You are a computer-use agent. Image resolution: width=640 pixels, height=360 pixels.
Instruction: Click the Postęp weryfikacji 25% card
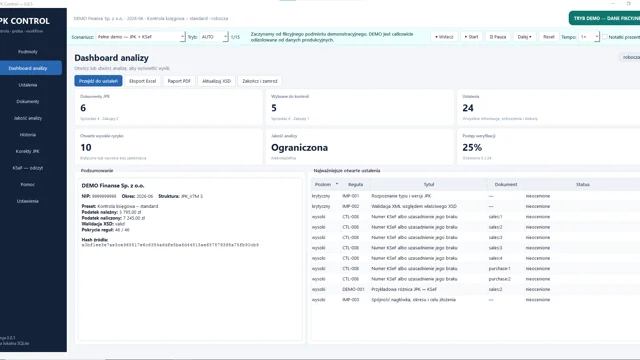point(549,147)
